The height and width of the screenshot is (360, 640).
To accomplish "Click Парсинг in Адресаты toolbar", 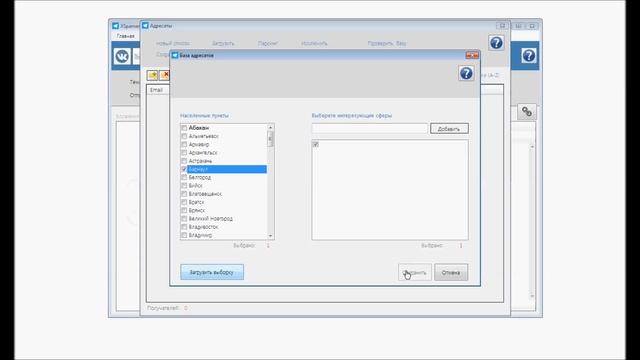I will [268, 43].
